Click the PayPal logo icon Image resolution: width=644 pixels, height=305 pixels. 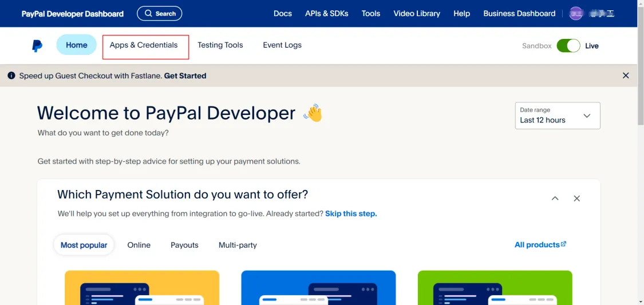(37, 46)
